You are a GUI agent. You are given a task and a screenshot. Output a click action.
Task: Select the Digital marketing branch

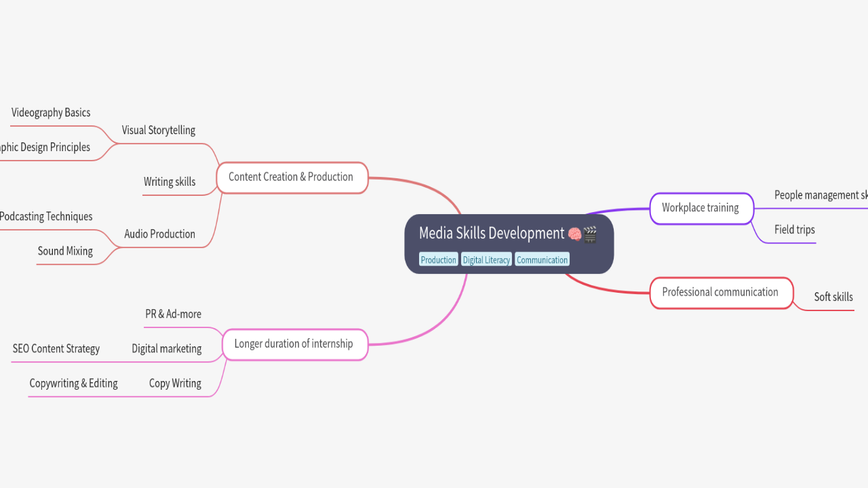click(166, 348)
